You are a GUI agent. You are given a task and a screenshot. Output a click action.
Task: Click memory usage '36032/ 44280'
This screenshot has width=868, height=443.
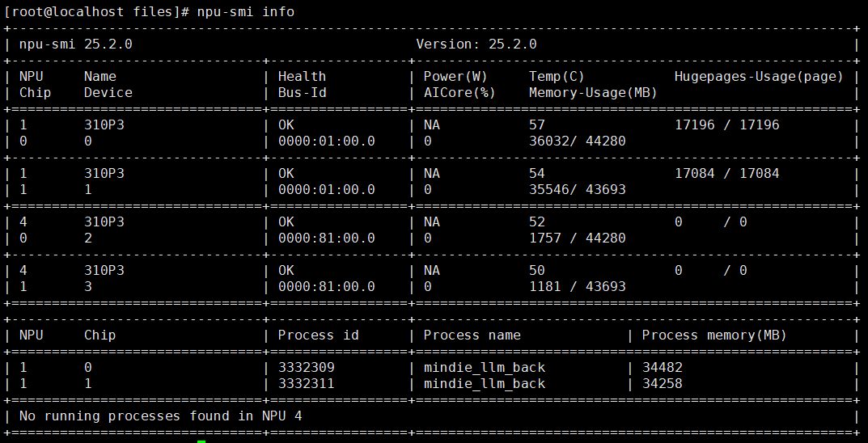[x=578, y=141]
